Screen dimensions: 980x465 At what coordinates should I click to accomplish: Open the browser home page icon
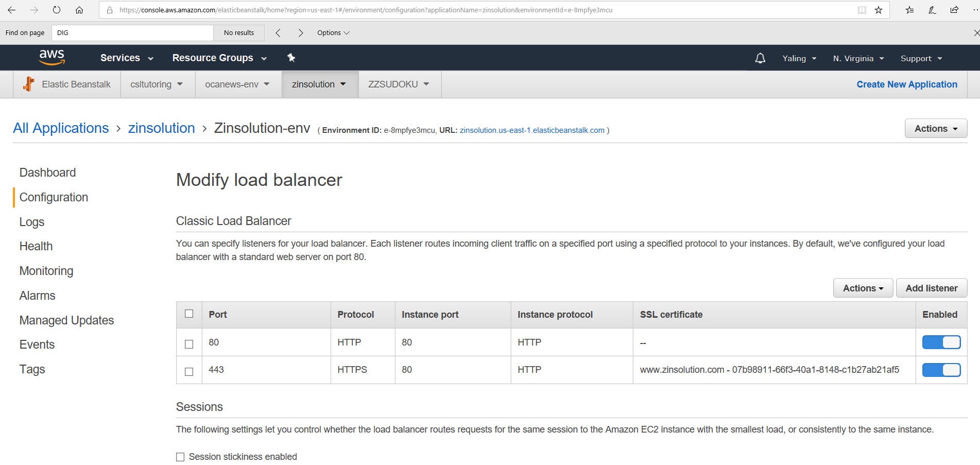tap(79, 10)
